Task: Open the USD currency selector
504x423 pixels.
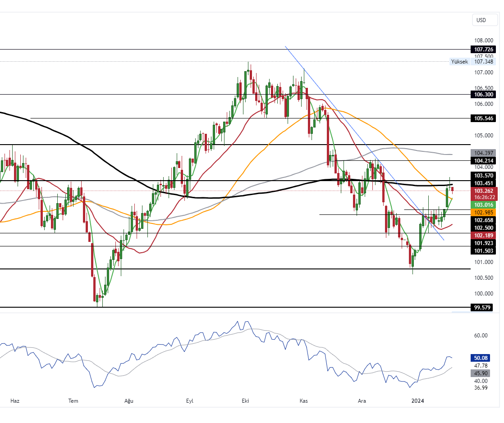Action: click(481, 20)
